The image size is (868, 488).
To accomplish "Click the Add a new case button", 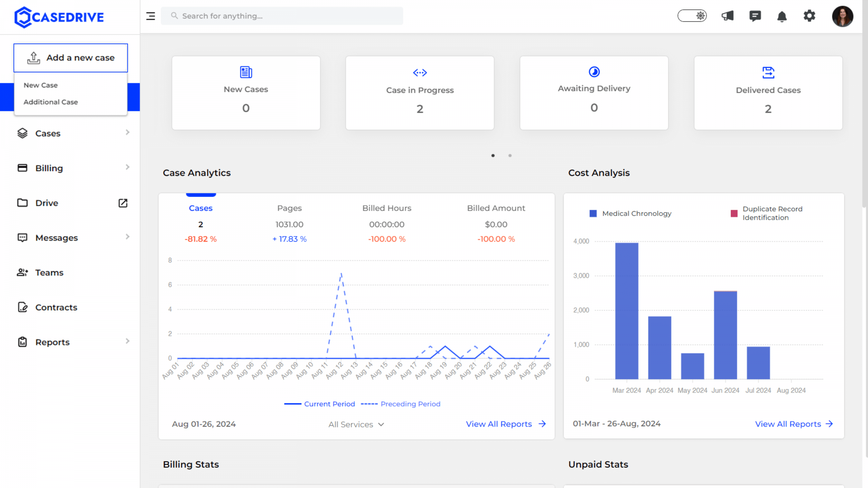I will click(x=71, y=58).
